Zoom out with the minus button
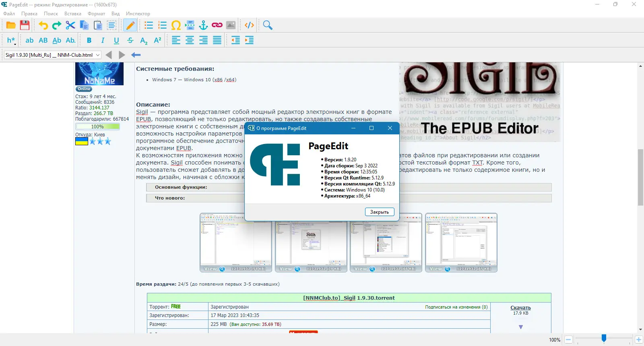The width and height of the screenshot is (644, 346). click(568, 340)
